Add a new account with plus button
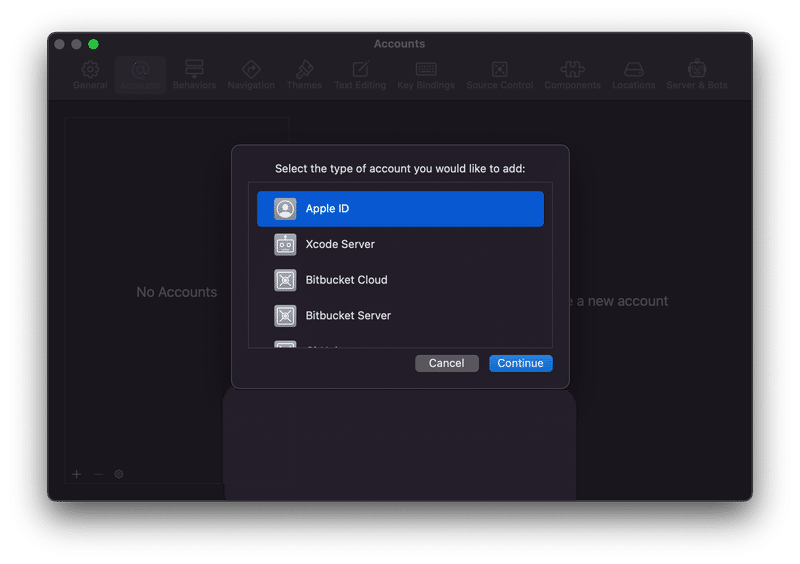This screenshot has width=800, height=564. click(x=77, y=474)
